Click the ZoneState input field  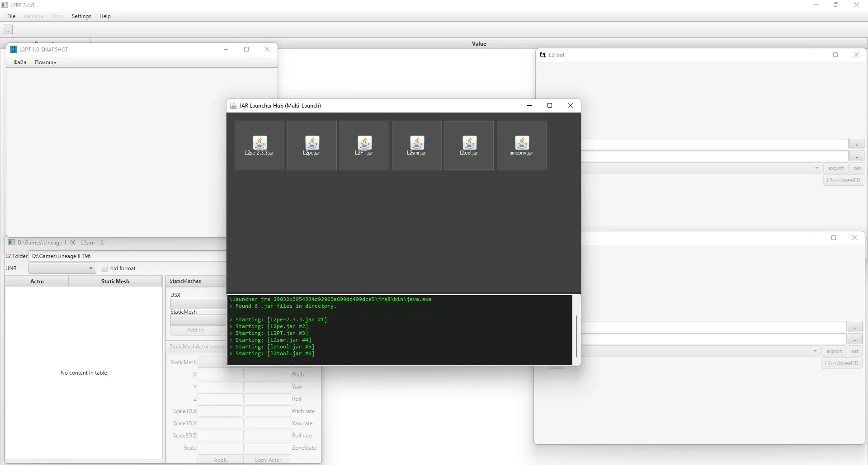click(268, 448)
